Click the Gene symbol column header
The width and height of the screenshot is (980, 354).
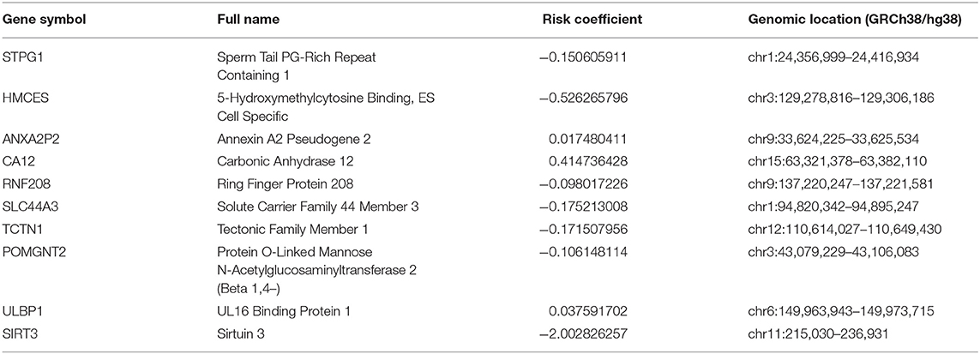[44, 20]
